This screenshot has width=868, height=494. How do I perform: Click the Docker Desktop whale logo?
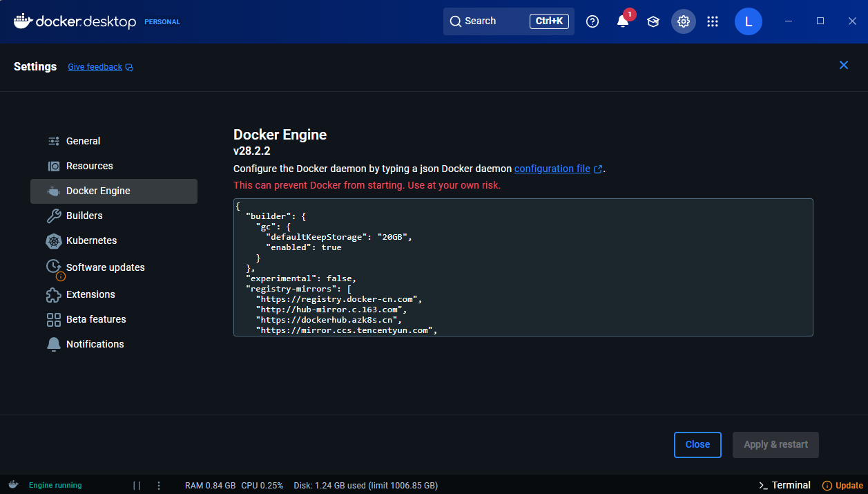[x=22, y=21]
